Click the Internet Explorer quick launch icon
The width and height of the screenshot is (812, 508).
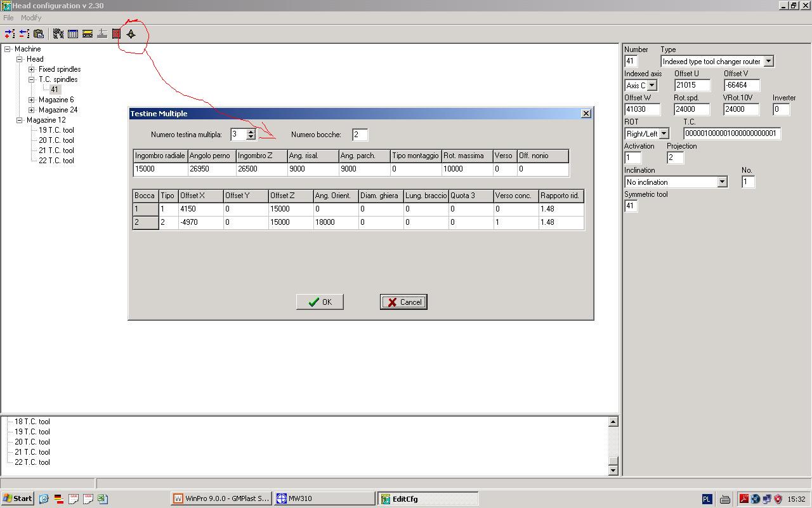click(44, 498)
